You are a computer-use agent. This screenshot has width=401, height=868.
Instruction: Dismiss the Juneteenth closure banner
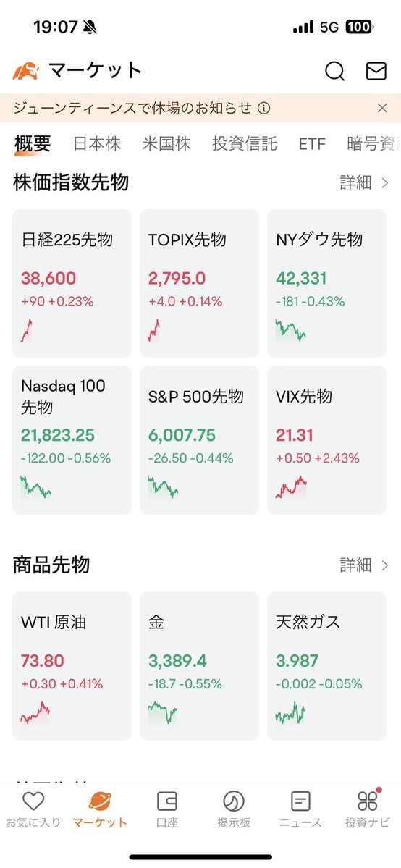tap(382, 108)
